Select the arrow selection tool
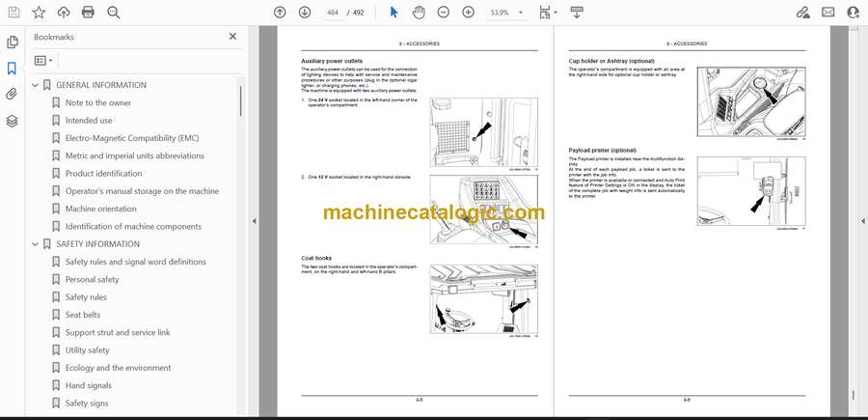868x420 pixels. (x=393, y=13)
